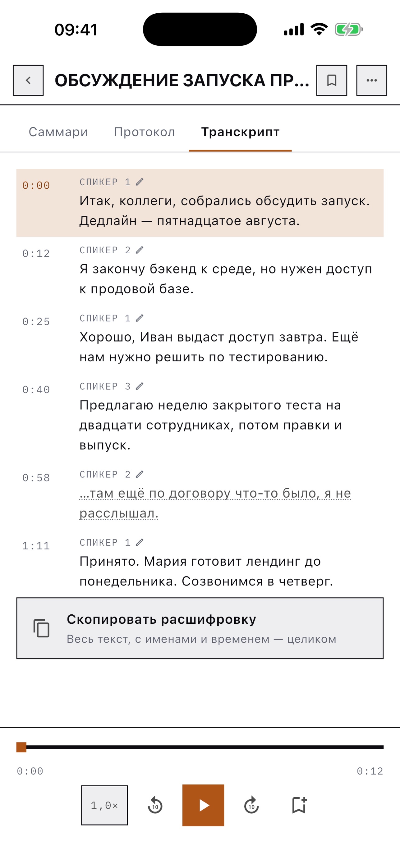The image size is (400, 868).
Task: Edit Speaker 3 name with pencil icon
Action: tap(140, 386)
